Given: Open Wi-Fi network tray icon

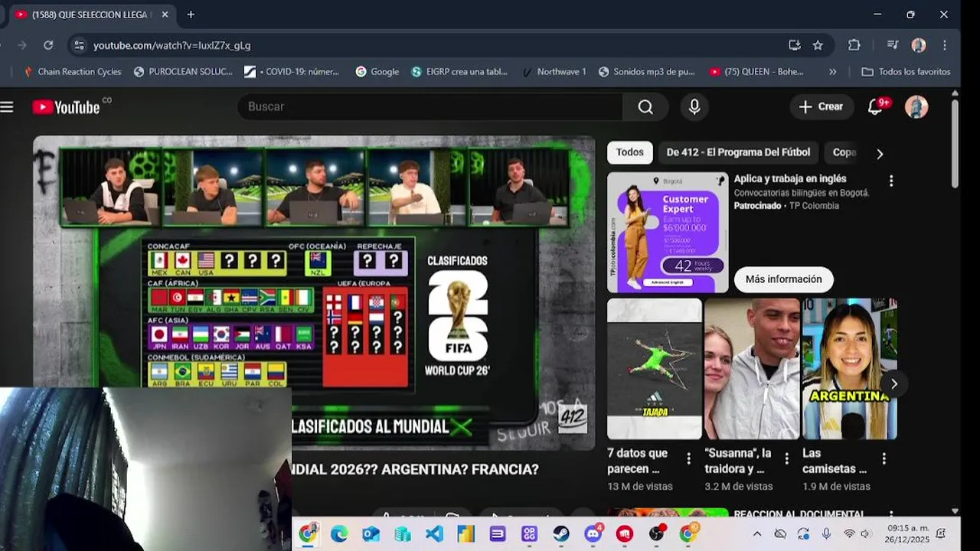Looking at the screenshot, I should [848, 533].
